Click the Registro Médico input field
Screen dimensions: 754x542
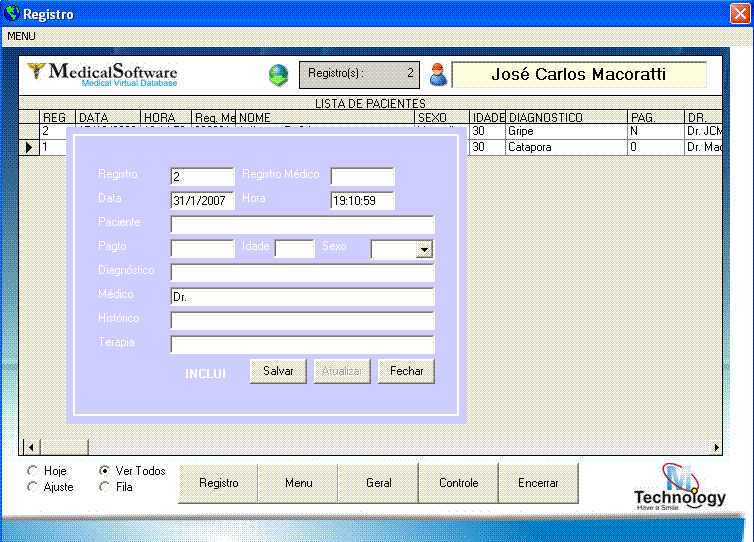tap(362, 176)
